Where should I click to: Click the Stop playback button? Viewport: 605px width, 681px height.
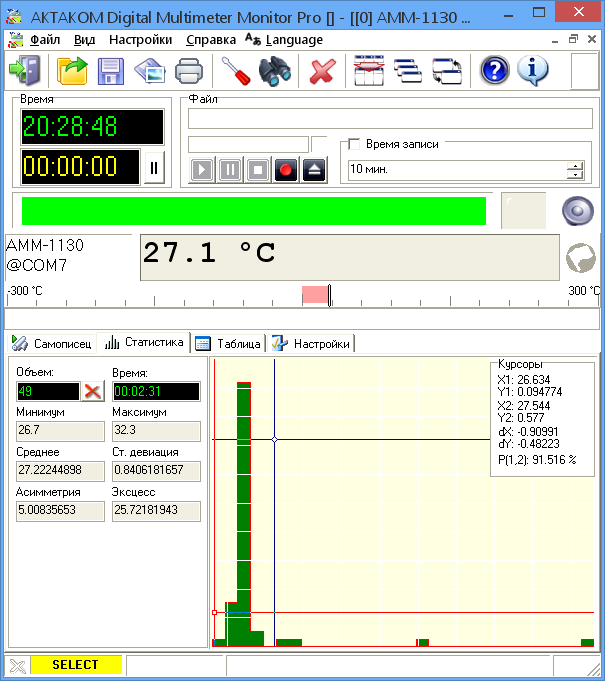tap(258, 169)
